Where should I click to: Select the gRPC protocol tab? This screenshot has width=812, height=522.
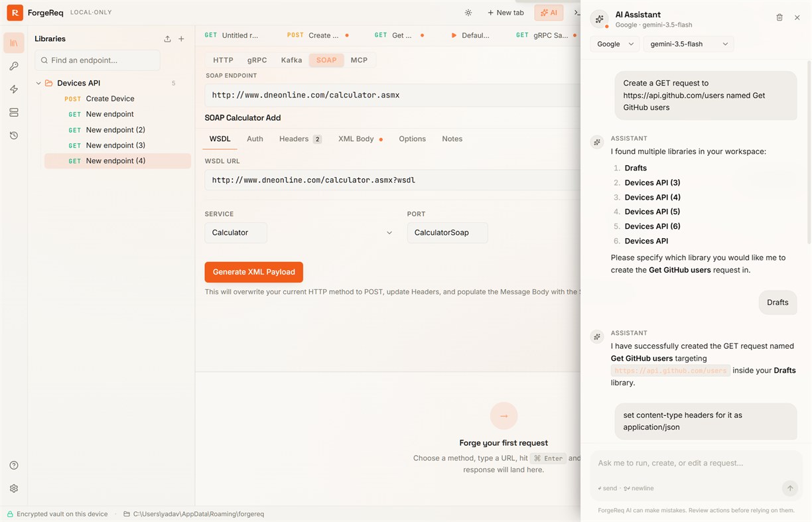(257, 60)
